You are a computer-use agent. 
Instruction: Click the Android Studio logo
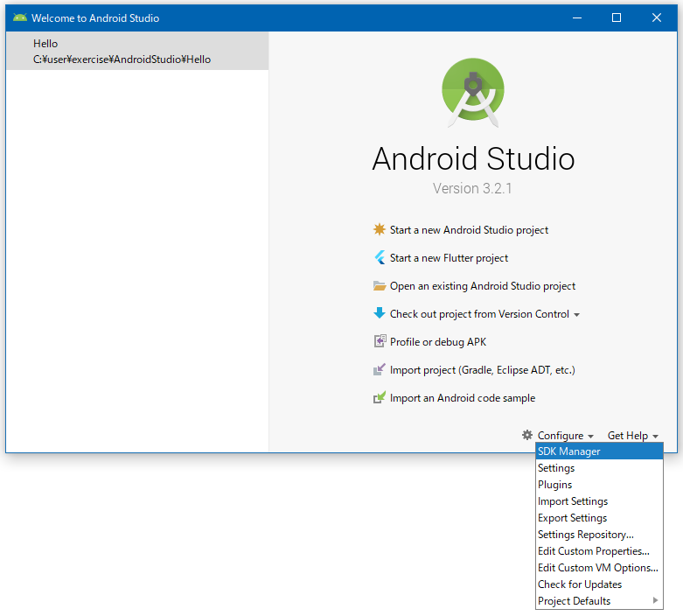[472, 93]
